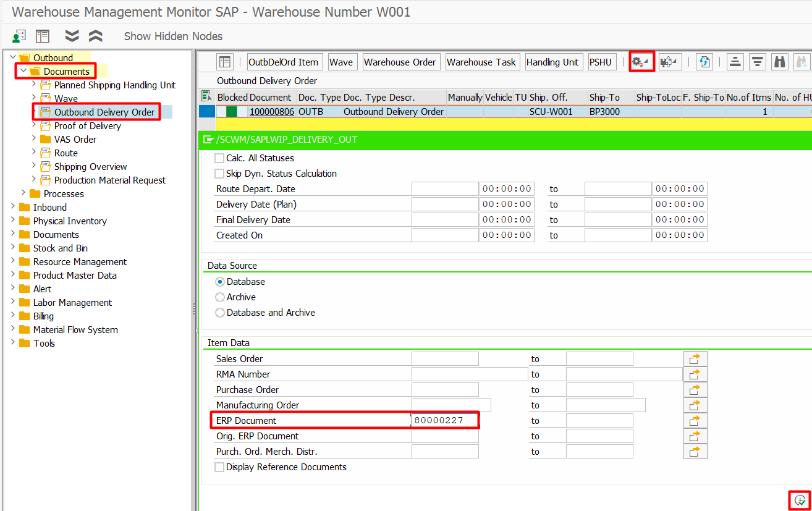Viewport: 812px width, 511px height.
Task: Click the PSHU button
Action: click(x=601, y=62)
